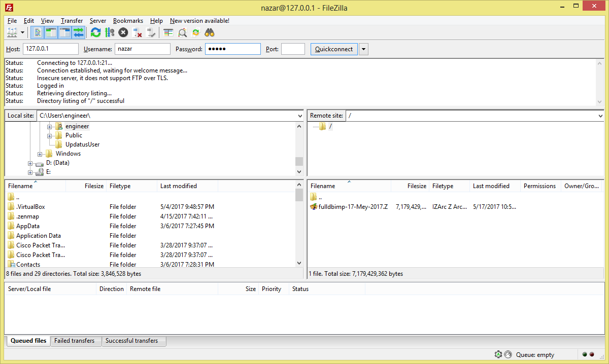Click the Quickconnect button
609x364 pixels.
(334, 49)
